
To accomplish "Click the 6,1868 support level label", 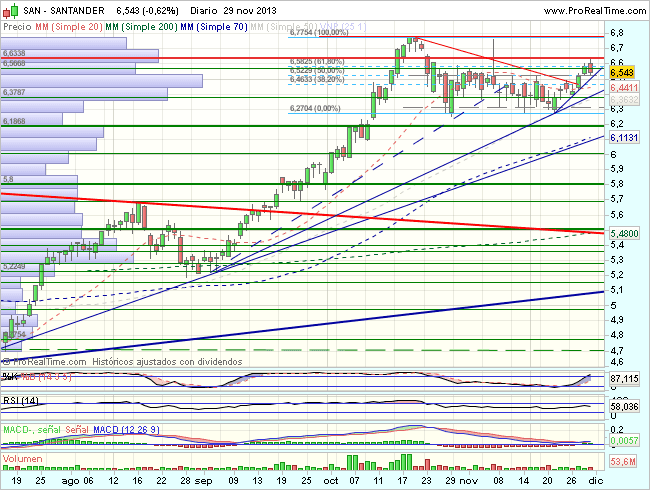I will point(14,121).
